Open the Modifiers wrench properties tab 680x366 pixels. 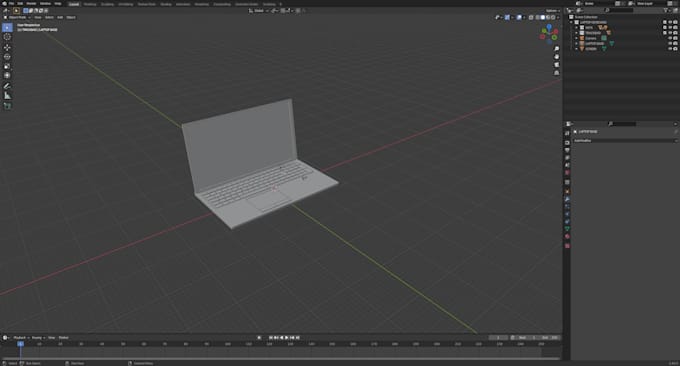pos(567,199)
